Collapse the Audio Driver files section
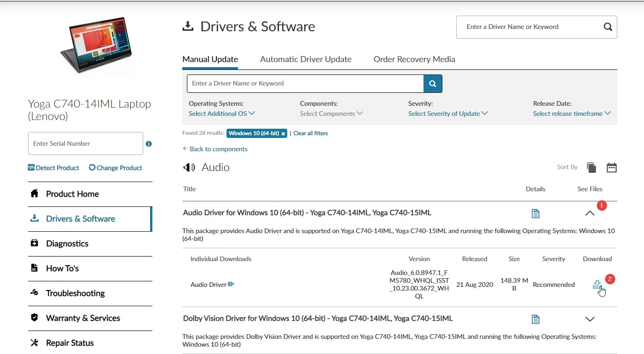 coord(590,213)
